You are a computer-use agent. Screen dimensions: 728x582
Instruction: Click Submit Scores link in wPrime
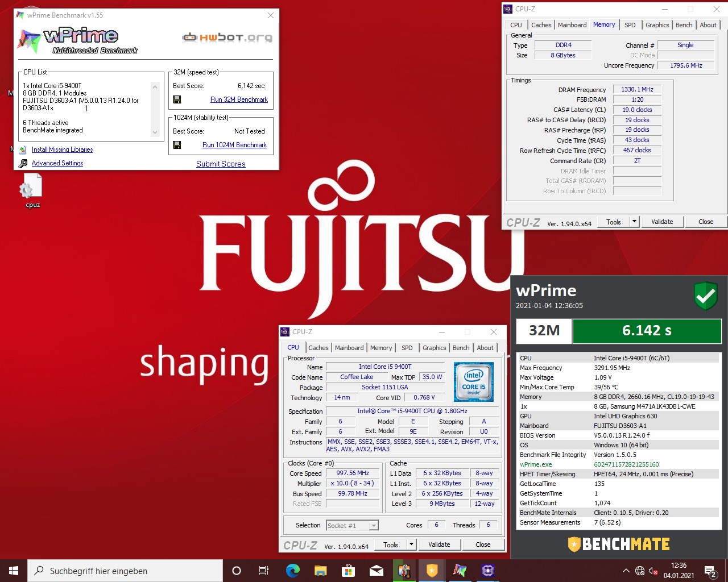click(x=221, y=164)
